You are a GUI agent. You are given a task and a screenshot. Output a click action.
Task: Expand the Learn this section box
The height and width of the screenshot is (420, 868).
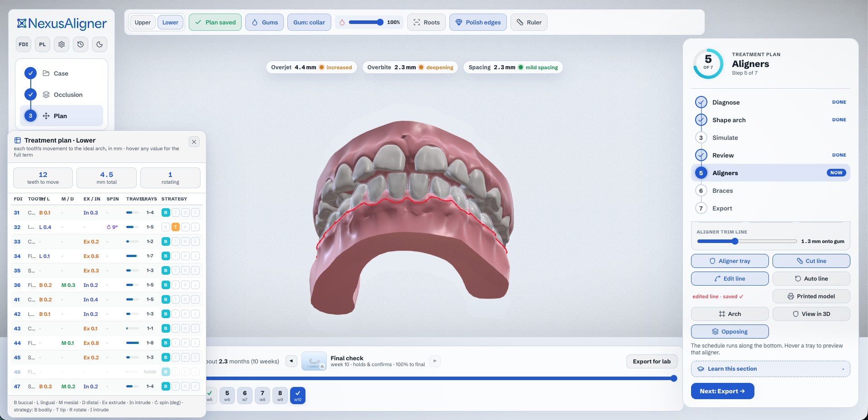(x=770, y=369)
